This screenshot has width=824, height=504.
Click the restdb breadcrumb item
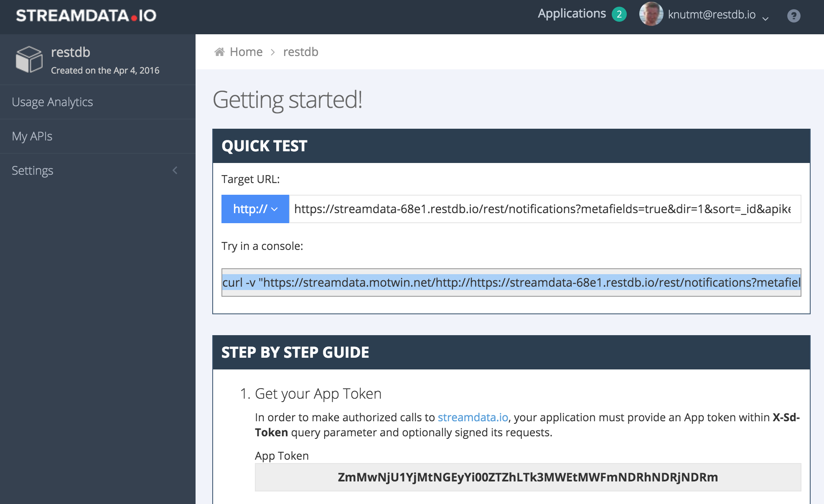tap(301, 52)
